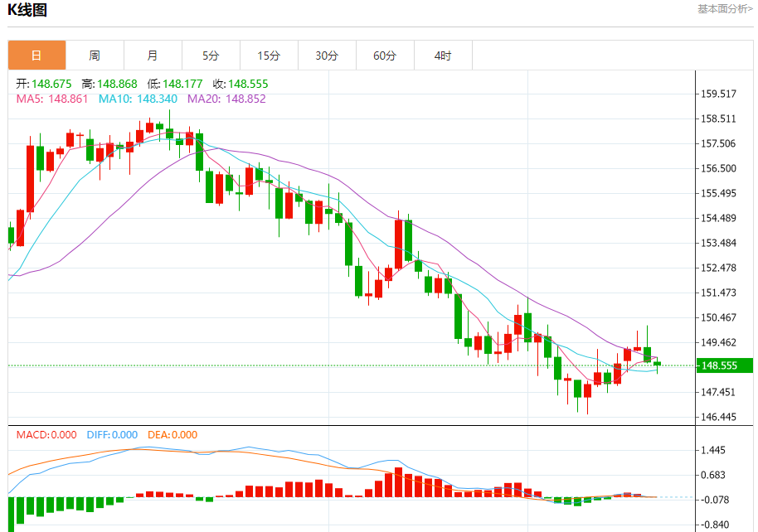Click the latest small green candlestick
This screenshot has width=758, height=532.
pyautogui.click(x=657, y=364)
